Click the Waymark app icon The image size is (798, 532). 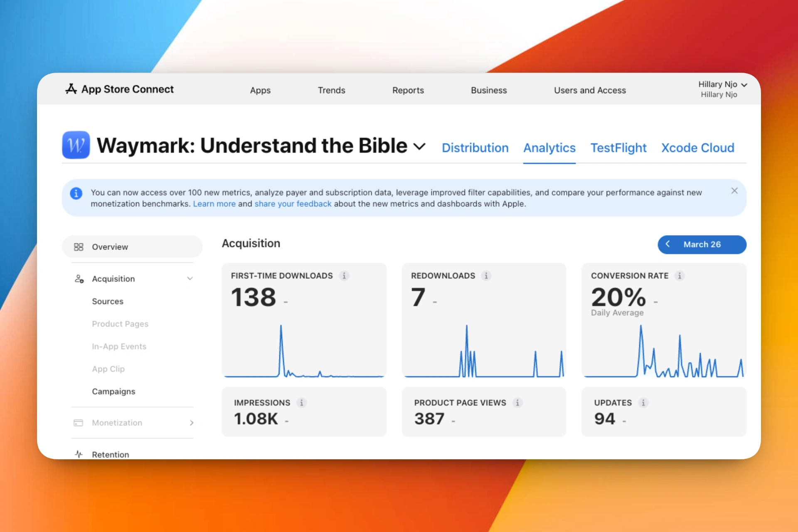pos(76,145)
